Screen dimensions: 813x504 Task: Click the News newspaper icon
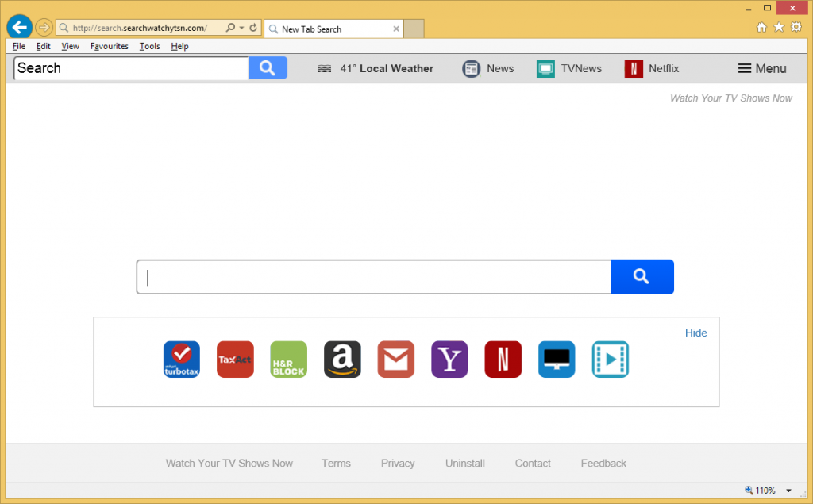[x=471, y=68]
